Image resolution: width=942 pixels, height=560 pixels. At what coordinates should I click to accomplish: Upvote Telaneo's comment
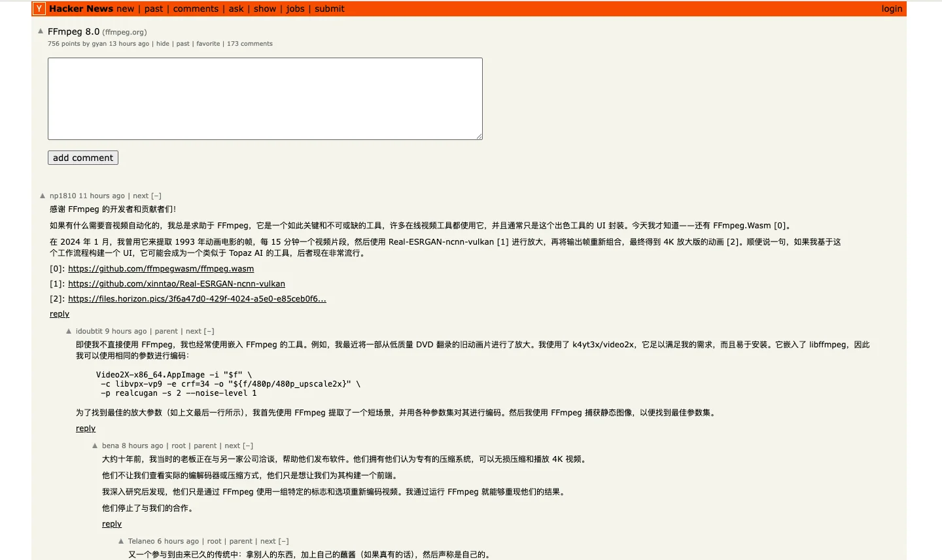(x=121, y=541)
